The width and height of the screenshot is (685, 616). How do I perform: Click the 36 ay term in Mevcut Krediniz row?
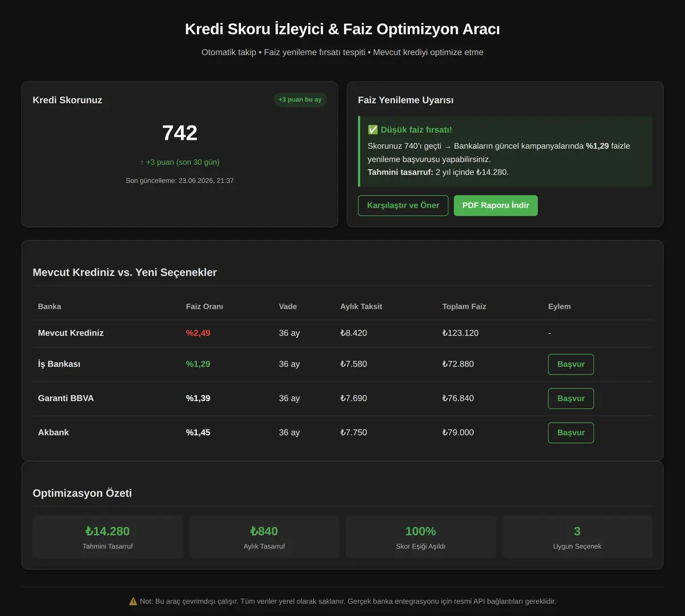coord(289,333)
